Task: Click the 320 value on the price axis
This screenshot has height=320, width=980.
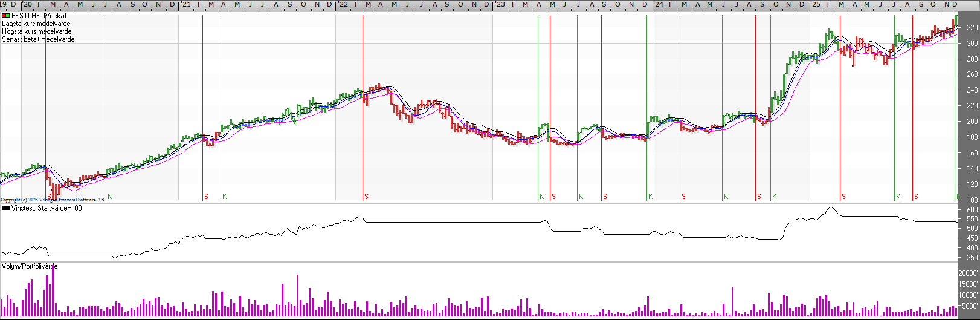Action: (972, 28)
